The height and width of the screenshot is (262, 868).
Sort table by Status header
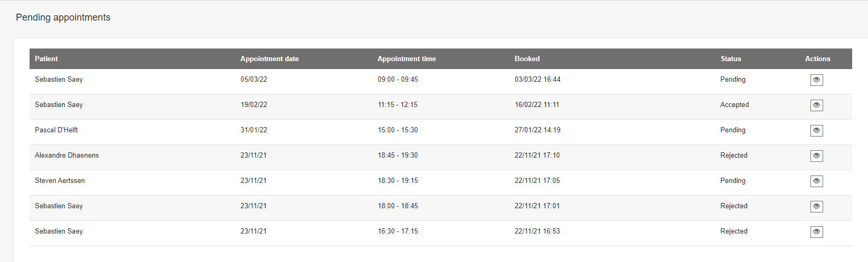coord(731,59)
